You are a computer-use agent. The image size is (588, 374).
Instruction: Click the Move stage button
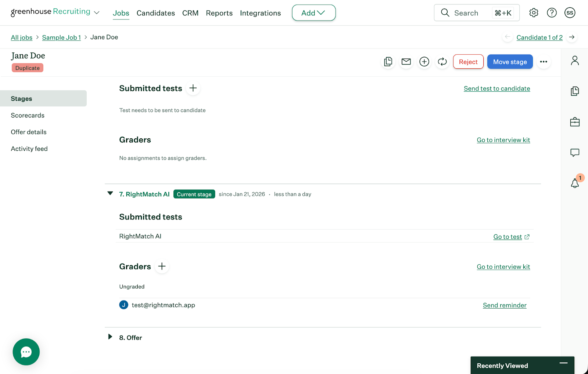click(510, 62)
